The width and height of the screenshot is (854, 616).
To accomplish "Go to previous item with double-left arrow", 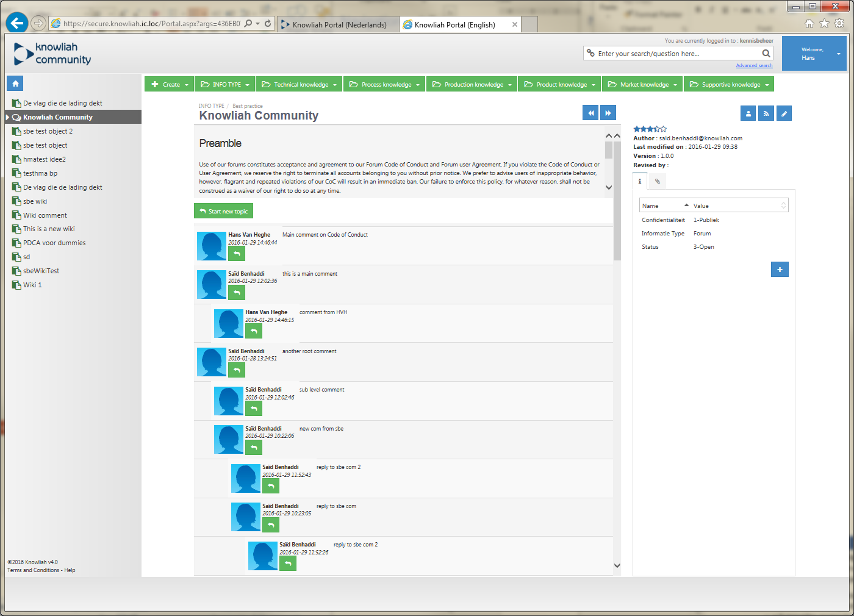I will click(x=590, y=113).
